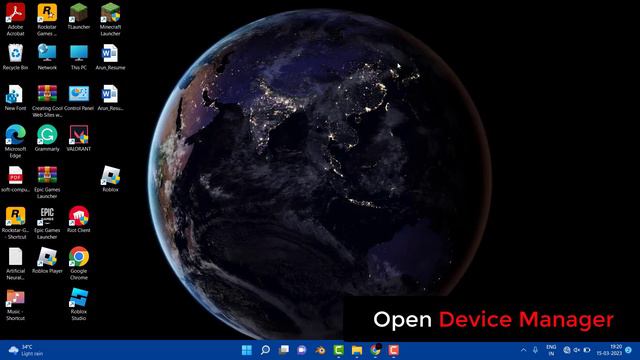Viewport: 640px width, 360px height.
Task: Open the taskbar clock and date
Action: [609, 350]
